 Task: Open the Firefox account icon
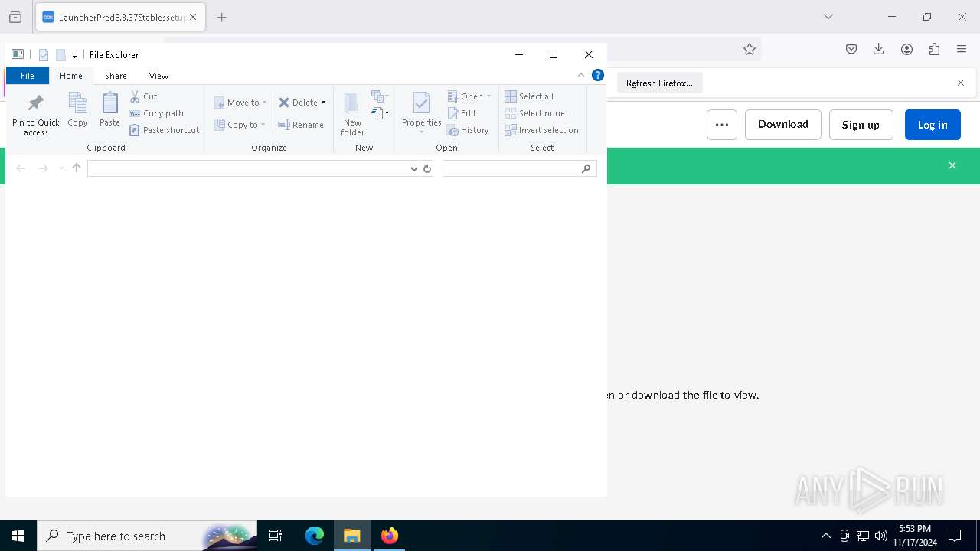coord(906,49)
